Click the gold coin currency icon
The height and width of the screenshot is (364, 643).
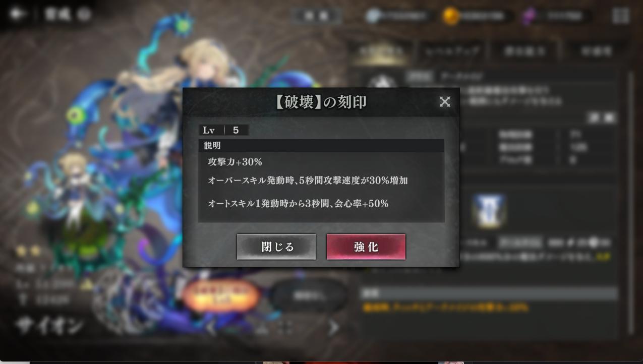450,16
